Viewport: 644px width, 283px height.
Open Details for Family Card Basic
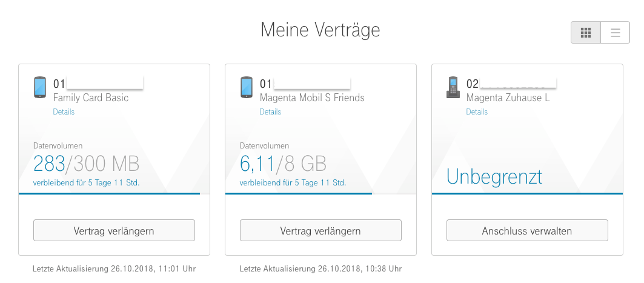tap(64, 112)
